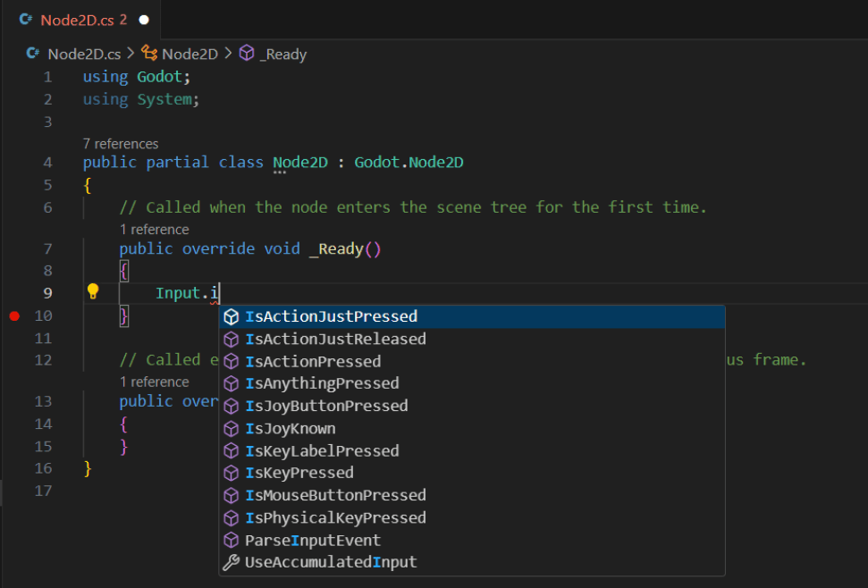Click method icon next to IsPhysicalKeyPressed
868x588 pixels.
point(231,517)
